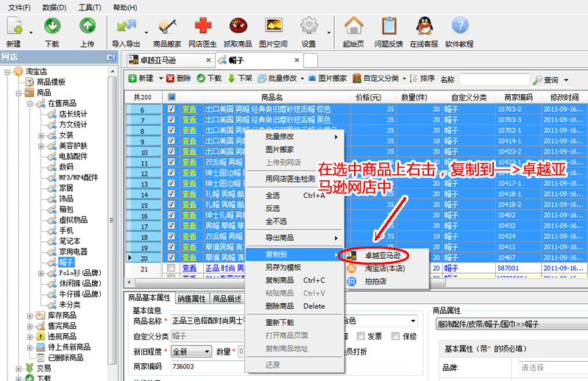Tick the 保修 warranty checkbox
The height and width of the screenshot is (381, 588).
pyautogui.click(x=395, y=336)
